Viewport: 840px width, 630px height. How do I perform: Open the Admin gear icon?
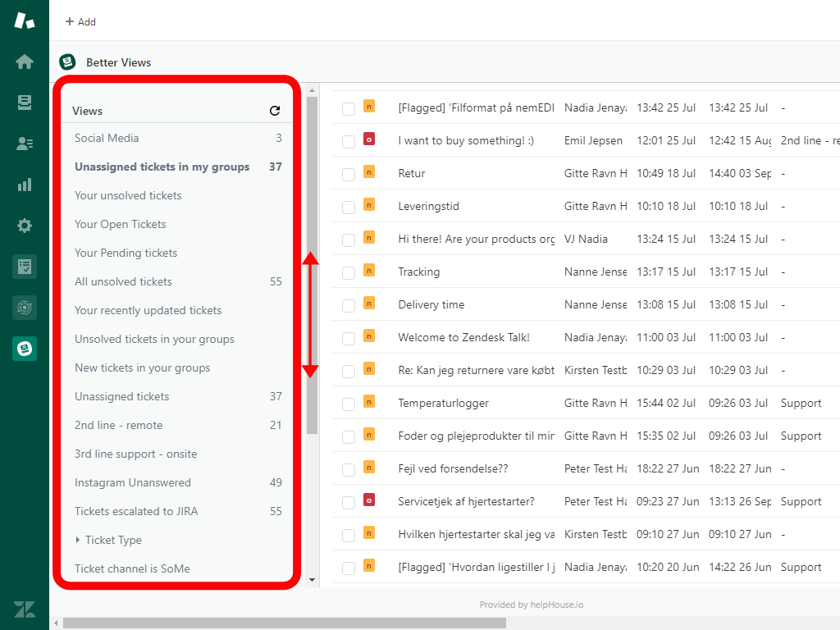(25, 226)
